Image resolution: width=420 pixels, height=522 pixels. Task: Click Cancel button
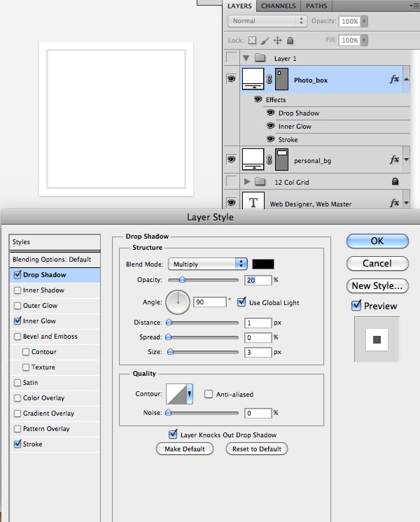(x=377, y=263)
